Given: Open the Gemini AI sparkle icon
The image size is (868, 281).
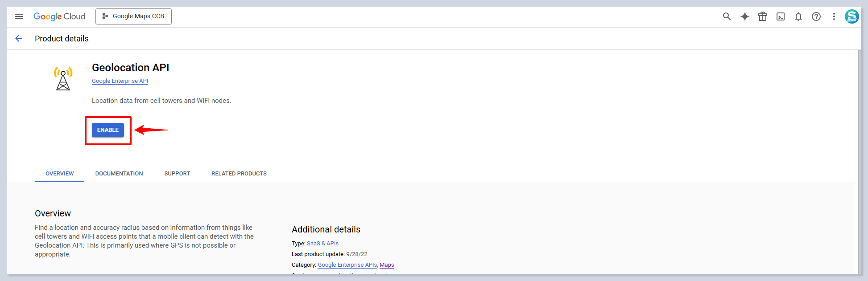Looking at the screenshot, I should pos(744,16).
